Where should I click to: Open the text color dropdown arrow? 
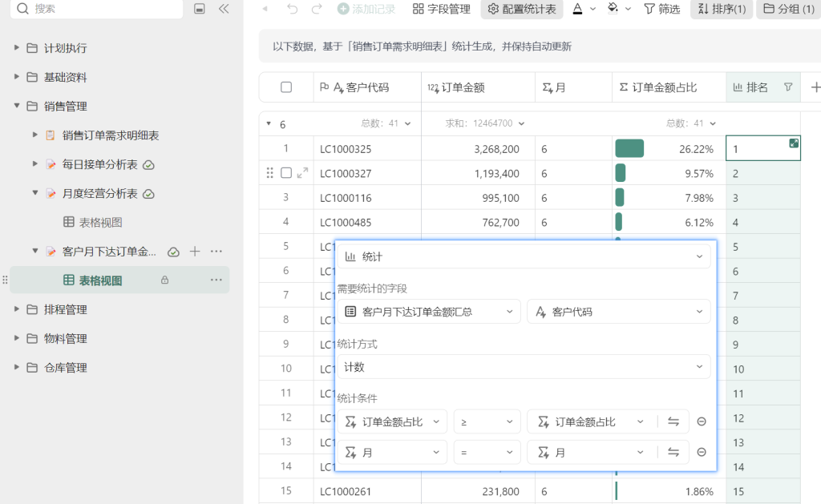point(592,9)
